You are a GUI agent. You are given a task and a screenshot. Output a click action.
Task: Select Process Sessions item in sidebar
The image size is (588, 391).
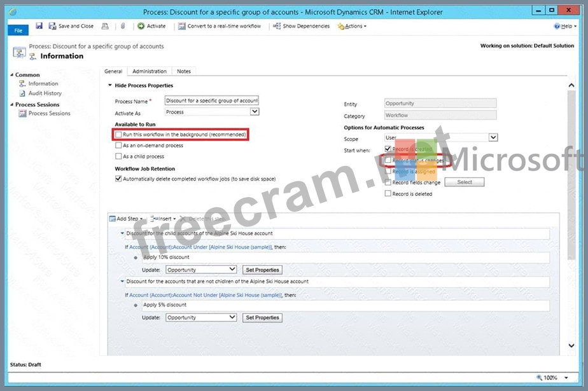(50, 113)
